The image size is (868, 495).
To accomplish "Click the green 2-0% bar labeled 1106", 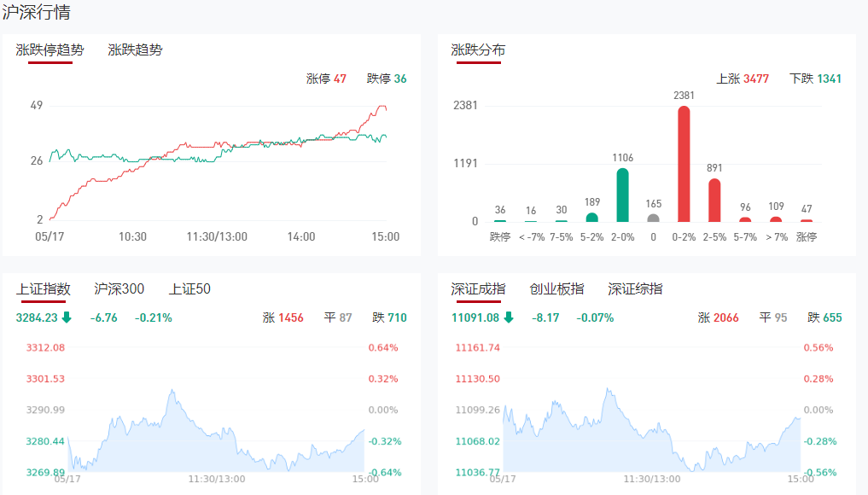I will coord(623,195).
